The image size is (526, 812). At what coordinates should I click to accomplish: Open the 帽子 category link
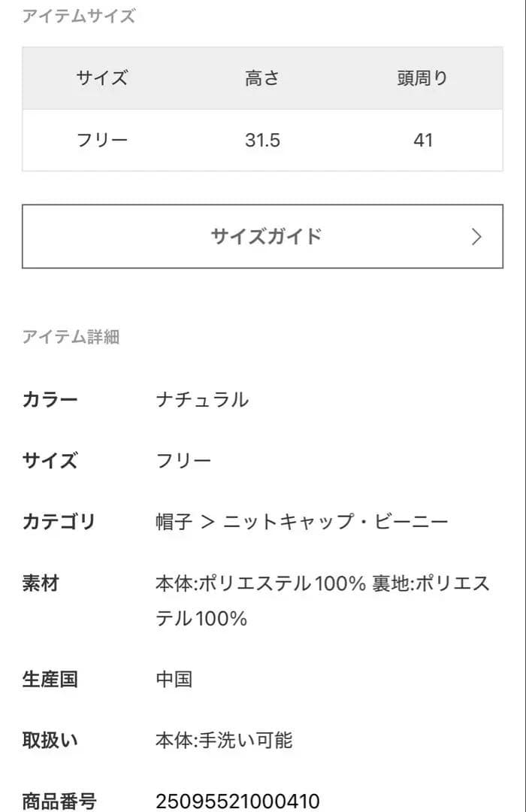[x=174, y=522]
